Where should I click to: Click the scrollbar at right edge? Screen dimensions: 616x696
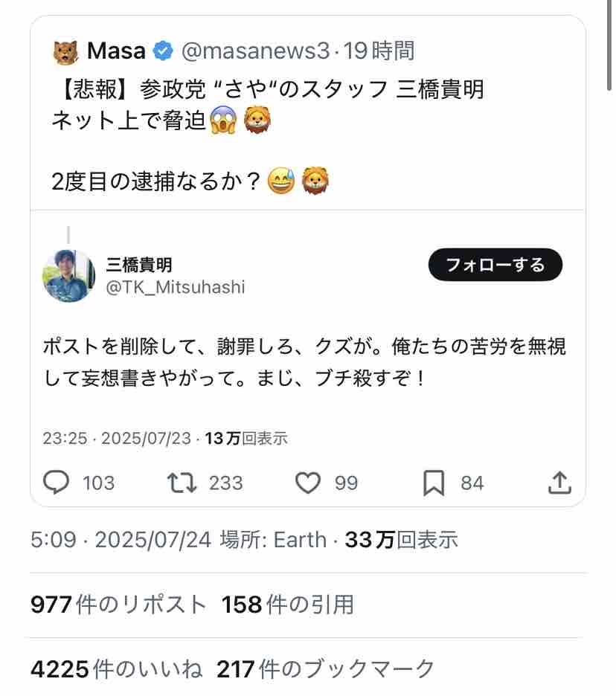point(609,45)
